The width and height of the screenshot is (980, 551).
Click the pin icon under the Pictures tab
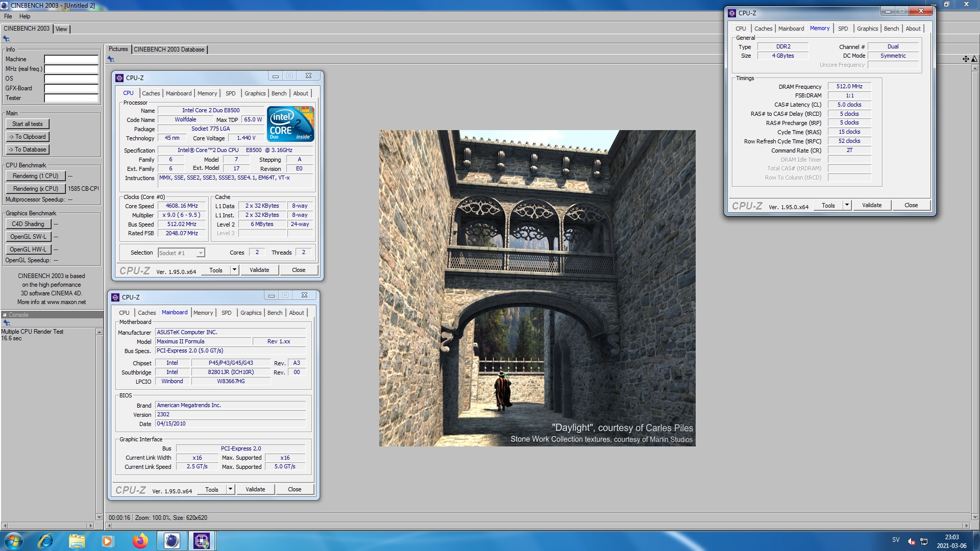point(111,59)
